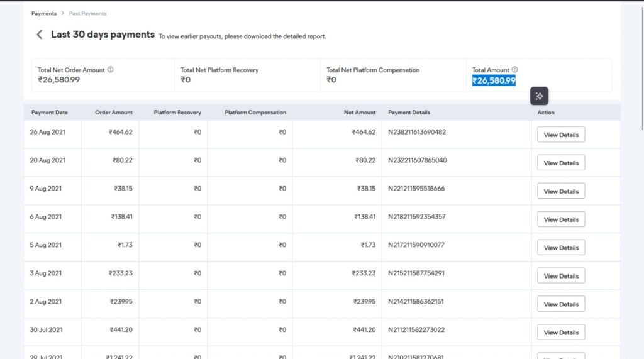View Details for 20 Aug 2021 payment
The height and width of the screenshot is (359, 644).
click(x=560, y=163)
